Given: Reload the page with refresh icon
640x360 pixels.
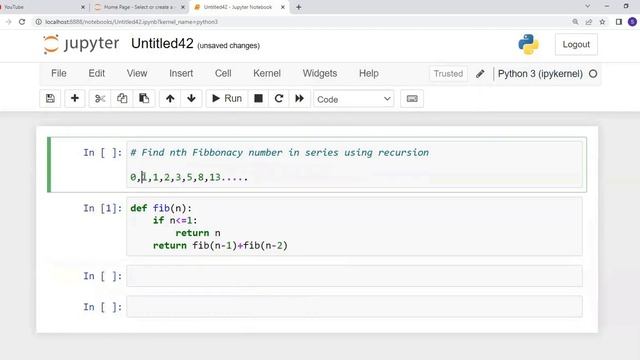Looking at the screenshot, I should (x=22, y=22).
